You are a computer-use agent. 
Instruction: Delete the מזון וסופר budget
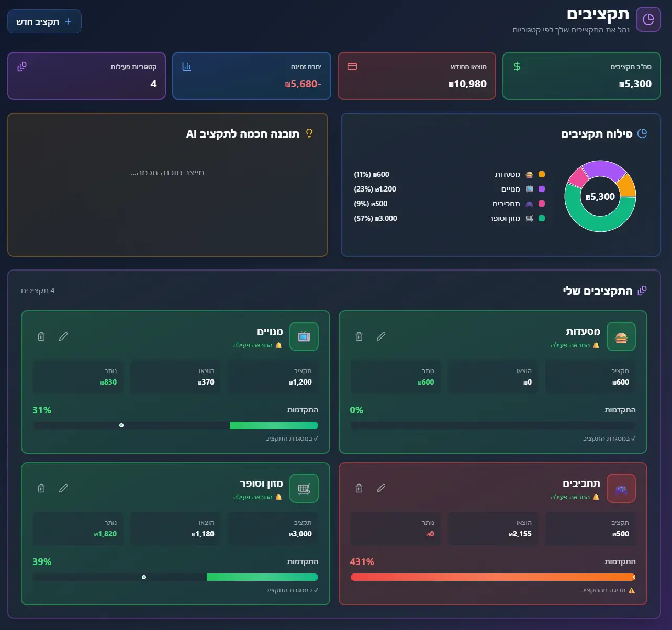coord(41,488)
